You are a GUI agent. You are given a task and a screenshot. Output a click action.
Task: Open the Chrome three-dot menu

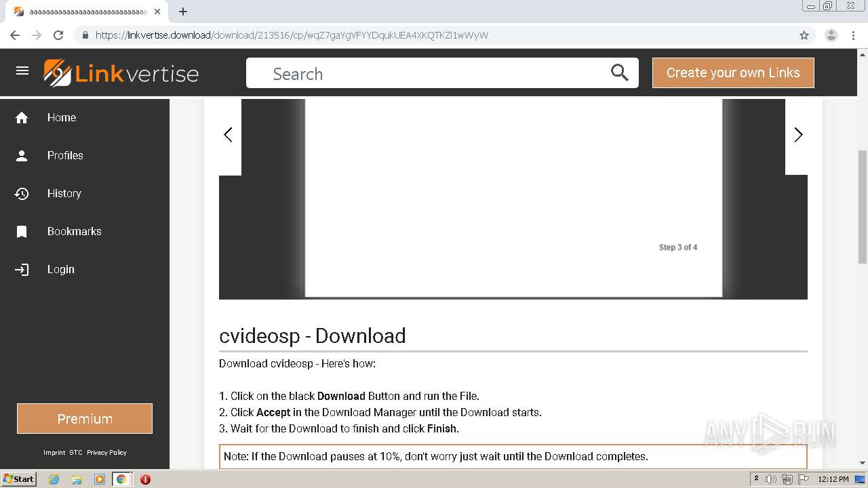click(x=853, y=35)
